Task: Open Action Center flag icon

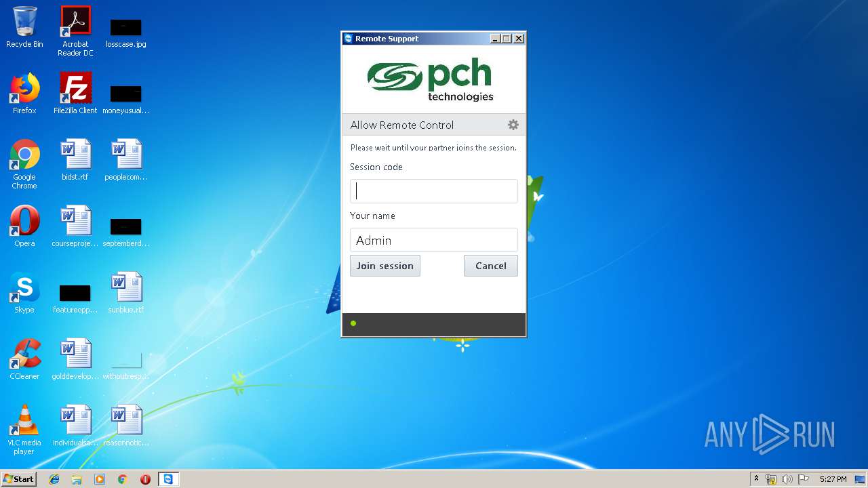Action: point(803,479)
